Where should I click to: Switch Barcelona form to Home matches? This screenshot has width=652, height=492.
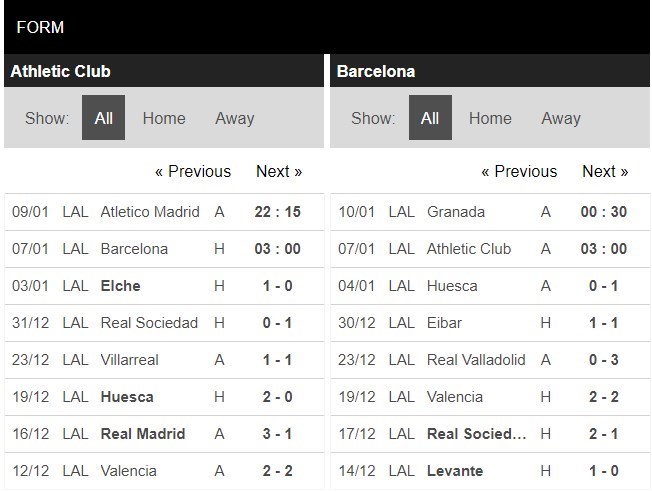tap(490, 118)
